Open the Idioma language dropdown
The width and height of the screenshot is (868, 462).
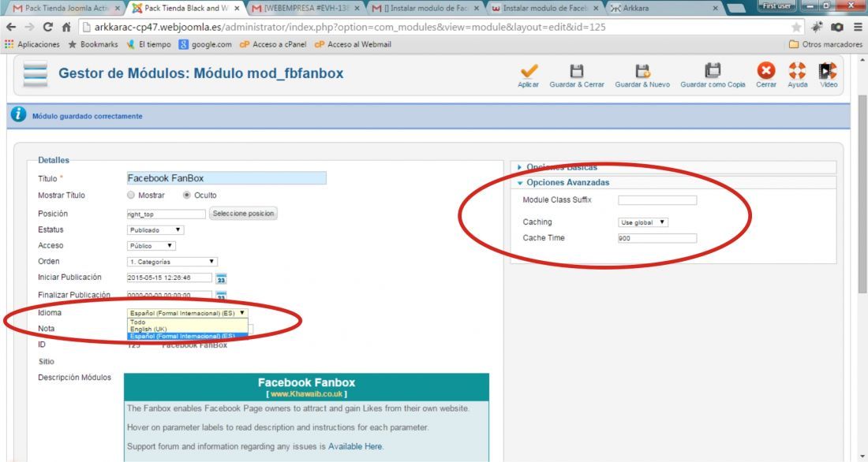click(x=187, y=313)
